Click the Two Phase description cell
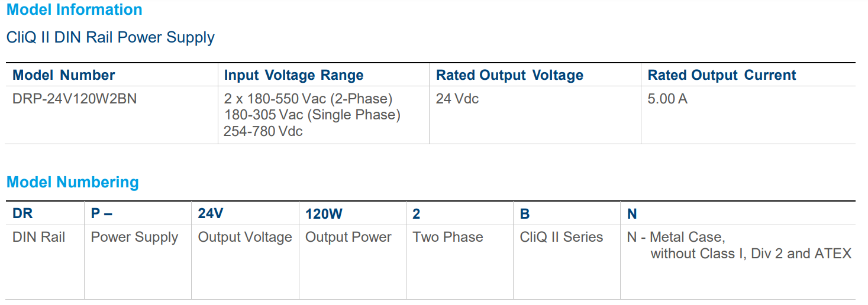Screen dimensions: 868x305 point(448,237)
